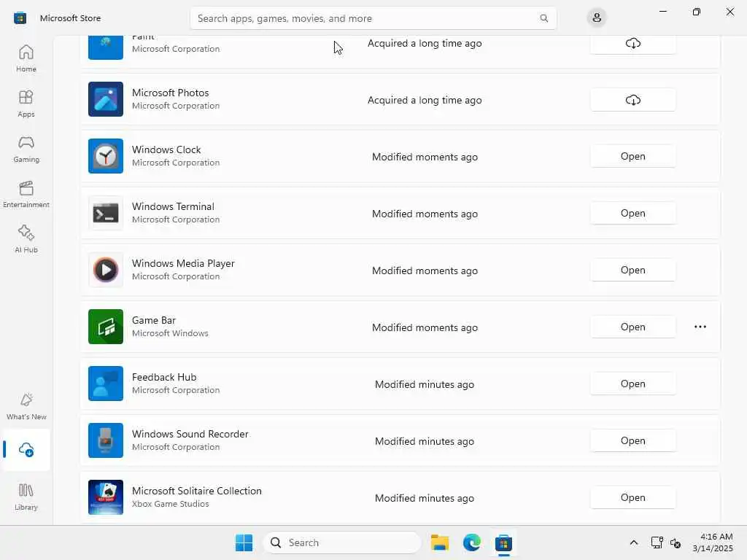Click the taskbar Search box
This screenshot has height=560, width=747.
pyautogui.click(x=341, y=542)
